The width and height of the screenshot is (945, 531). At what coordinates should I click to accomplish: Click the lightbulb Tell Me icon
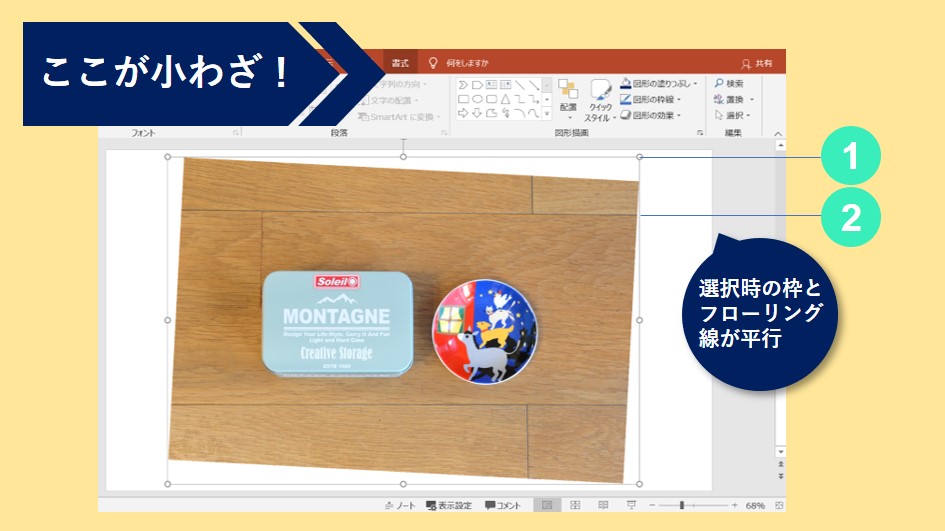point(433,63)
